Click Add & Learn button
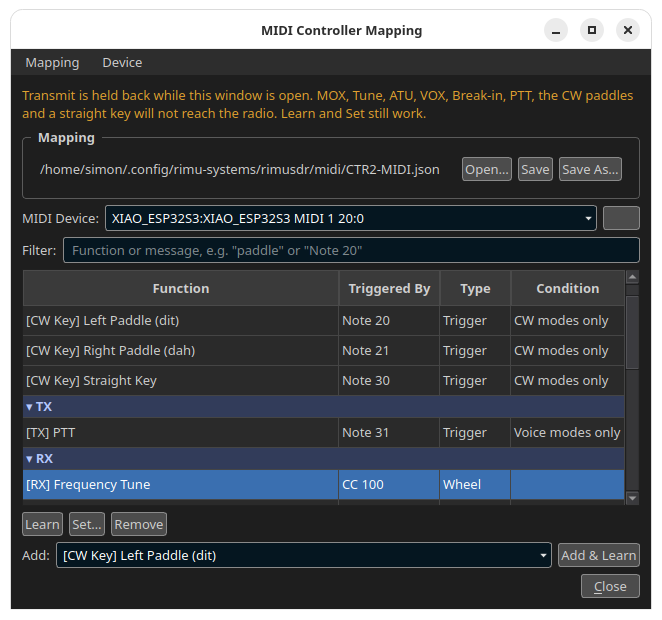The height and width of the screenshot is (620, 662). click(598, 555)
